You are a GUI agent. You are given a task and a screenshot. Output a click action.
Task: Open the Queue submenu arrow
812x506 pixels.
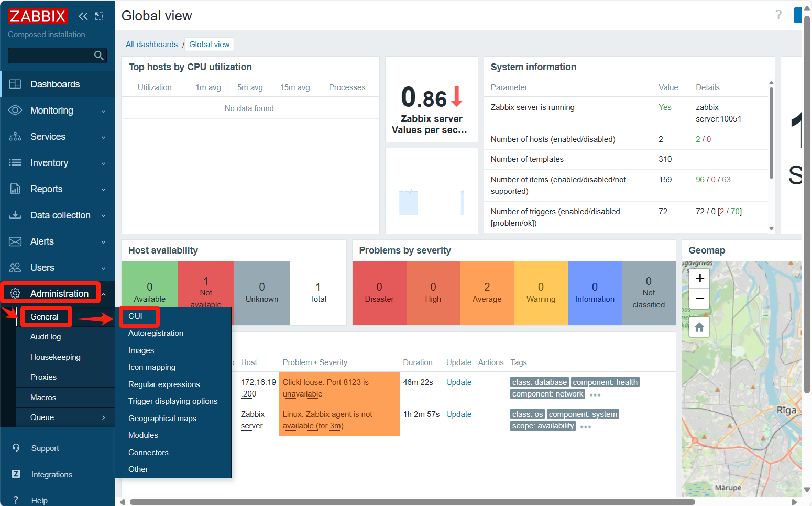click(103, 417)
